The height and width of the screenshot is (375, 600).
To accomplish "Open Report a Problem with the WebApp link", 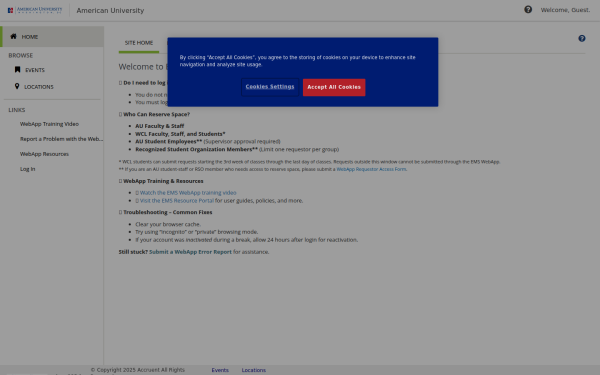I will click(x=61, y=139).
